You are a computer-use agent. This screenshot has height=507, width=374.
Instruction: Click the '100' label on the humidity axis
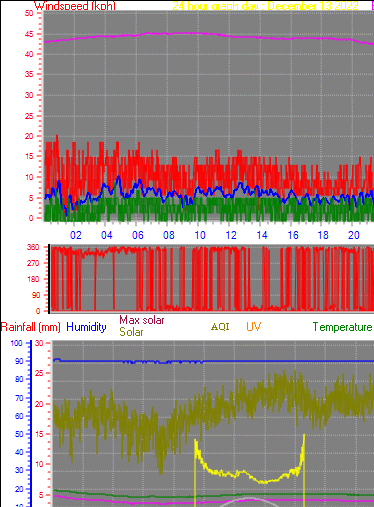click(x=16, y=343)
